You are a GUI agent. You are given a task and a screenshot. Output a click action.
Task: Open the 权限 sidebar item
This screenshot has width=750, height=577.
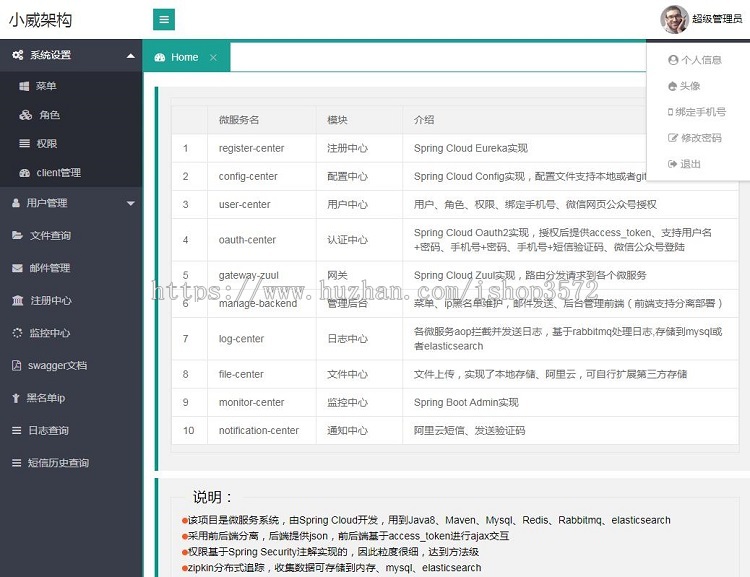point(71,144)
